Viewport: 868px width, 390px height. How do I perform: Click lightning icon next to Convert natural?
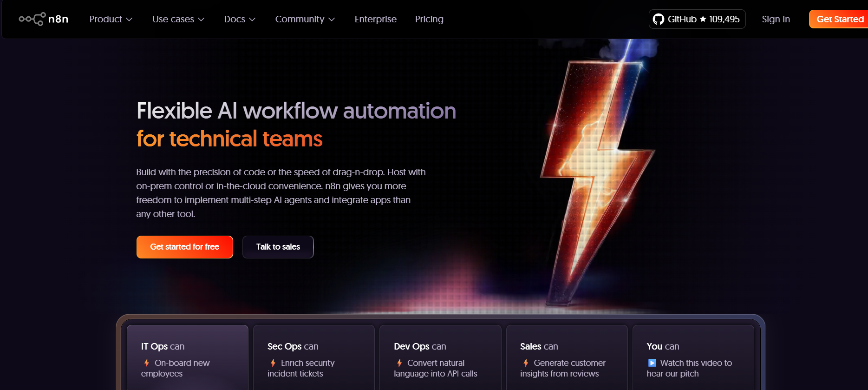pyautogui.click(x=399, y=363)
